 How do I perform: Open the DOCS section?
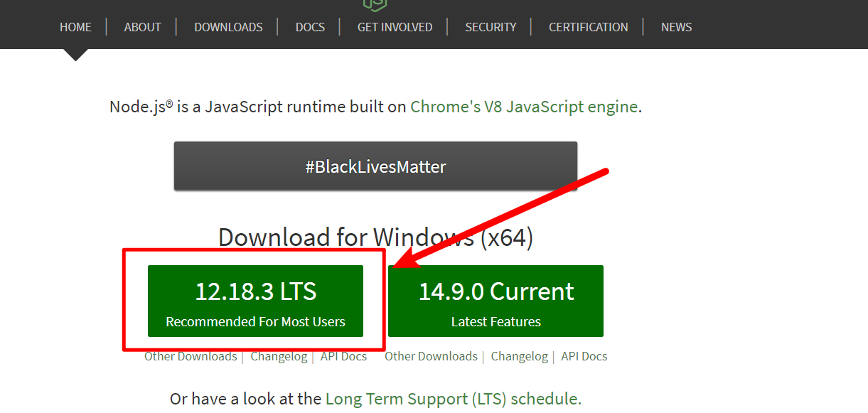(x=310, y=27)
